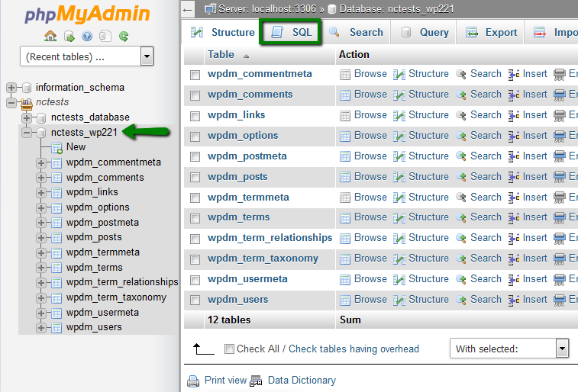The height and width of the screenshot is (392, 578).
Task: Click Structure icon for wpdm_users row
Action: pos(399,300)
